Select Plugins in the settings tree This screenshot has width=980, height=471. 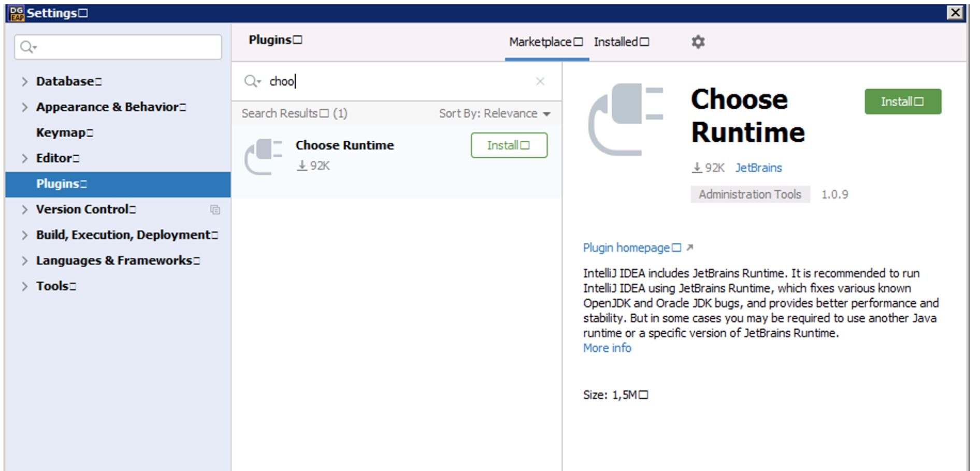click(118, 184)
